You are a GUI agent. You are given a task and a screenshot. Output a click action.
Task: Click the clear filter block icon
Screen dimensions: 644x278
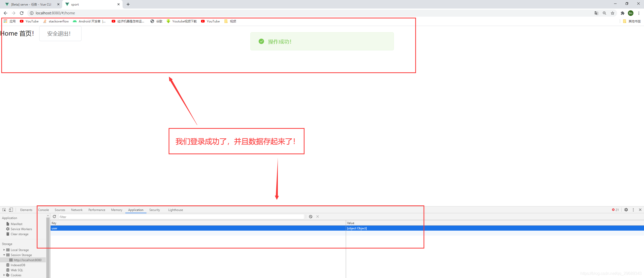click(310, 217)
